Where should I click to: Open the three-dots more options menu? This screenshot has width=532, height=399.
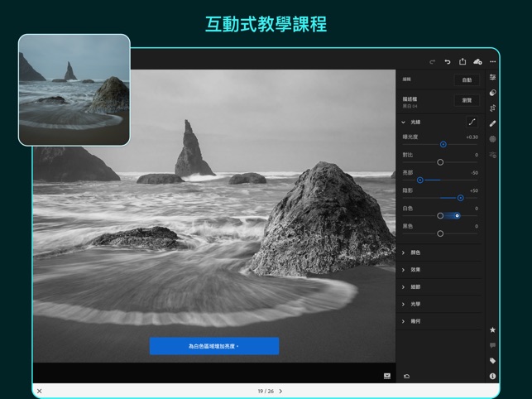[492, 62]
